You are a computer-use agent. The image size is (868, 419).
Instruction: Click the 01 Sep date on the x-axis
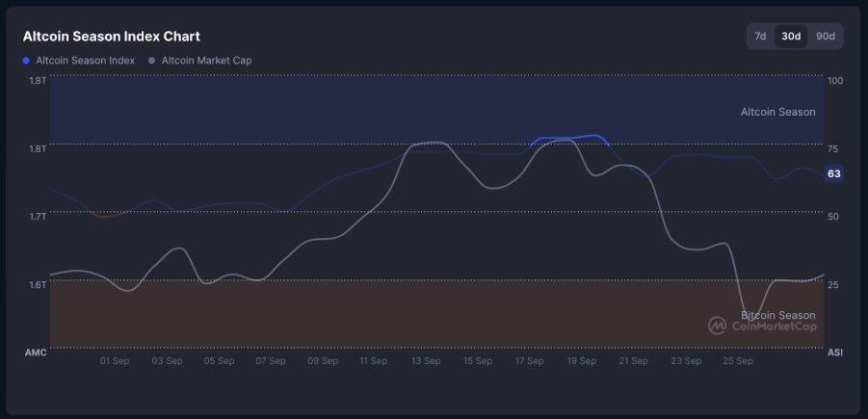tap(115, 361)
